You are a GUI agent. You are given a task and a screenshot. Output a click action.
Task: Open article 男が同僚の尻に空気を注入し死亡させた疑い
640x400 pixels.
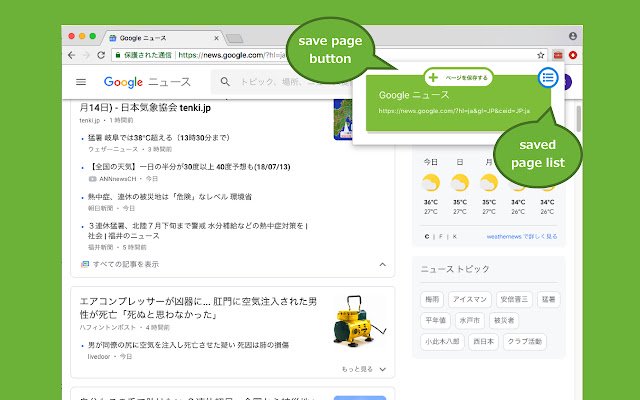(x=188, y=345)
